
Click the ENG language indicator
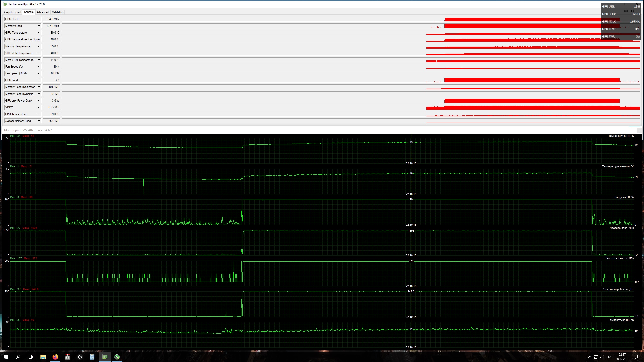pyautogui.click(x=609, y=357)
